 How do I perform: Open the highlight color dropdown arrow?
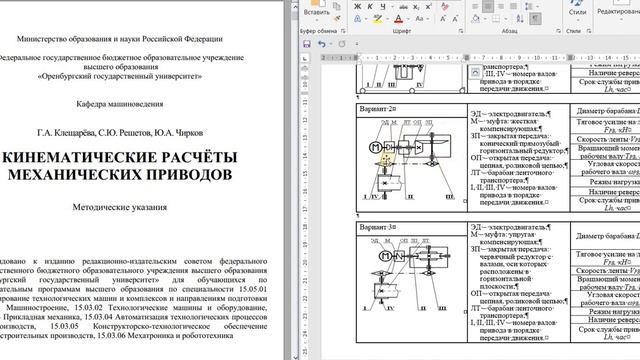(x=387, y=19)
